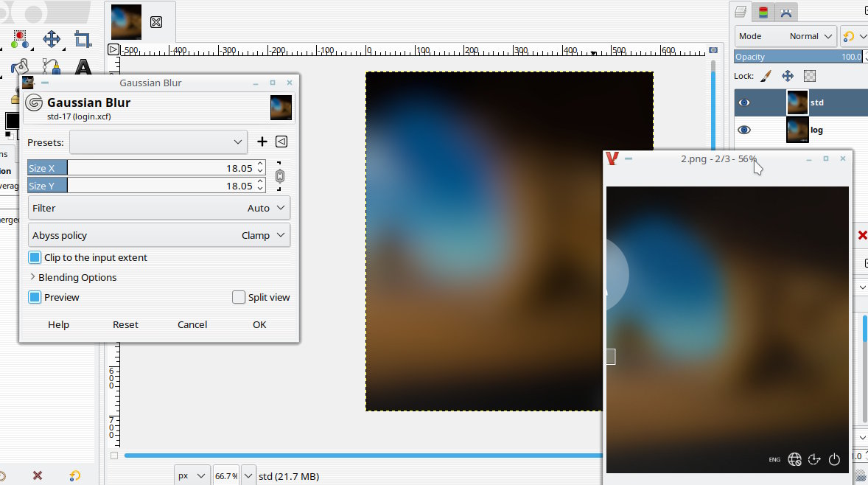Click the std layer thumbnail
The width and height of the screenshot is (868, 485).
[x=797, y=102]
